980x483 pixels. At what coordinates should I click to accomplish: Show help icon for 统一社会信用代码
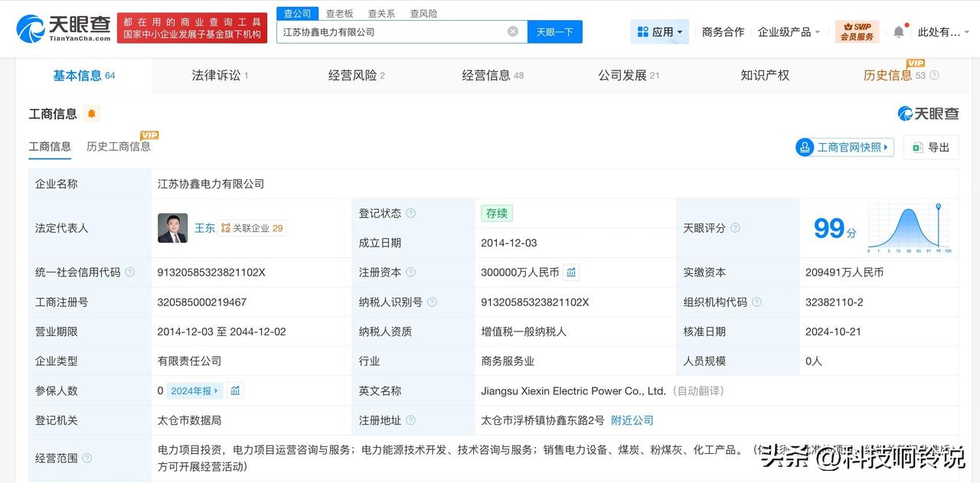tap(129, 272)
